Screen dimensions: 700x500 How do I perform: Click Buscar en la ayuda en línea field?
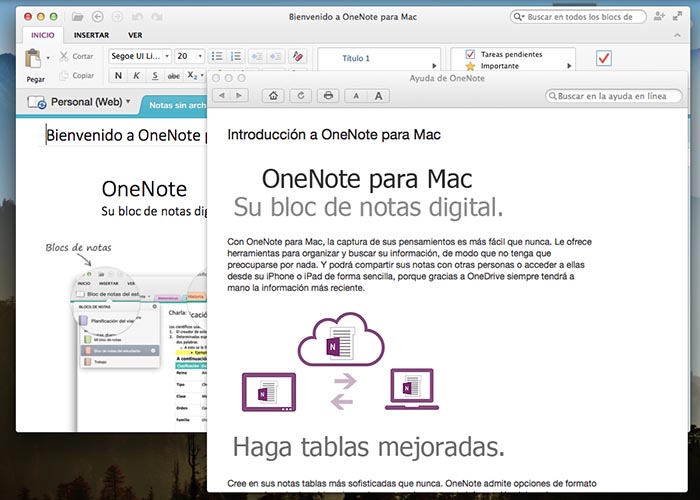(614, 96)
